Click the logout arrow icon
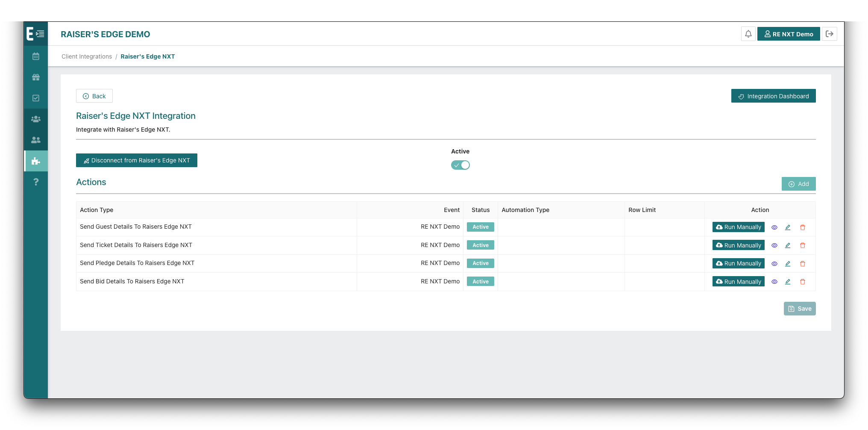Screen dimensions: 868x430 pos(830,34)
